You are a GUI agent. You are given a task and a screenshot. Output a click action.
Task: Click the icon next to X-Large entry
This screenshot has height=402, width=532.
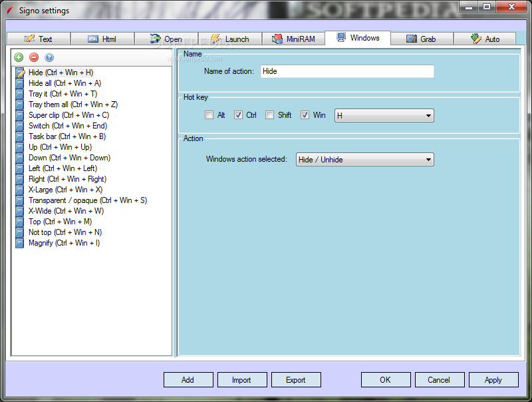(20, 190)
